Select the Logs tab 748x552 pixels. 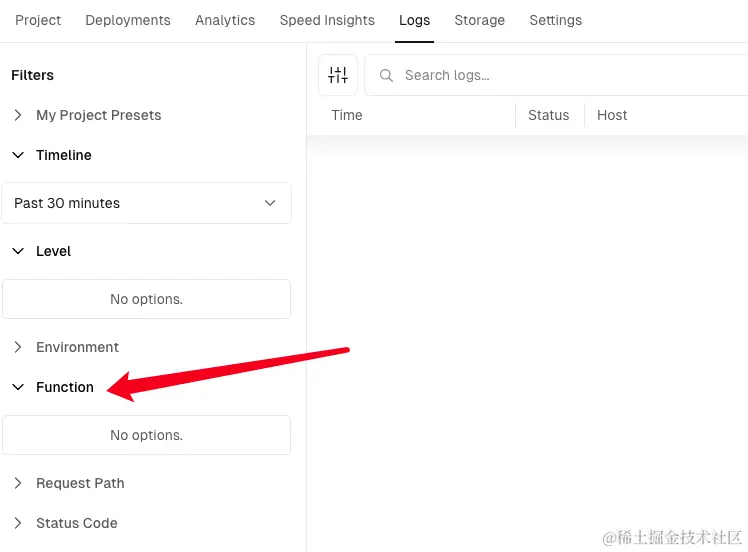(x=414, y=20)
